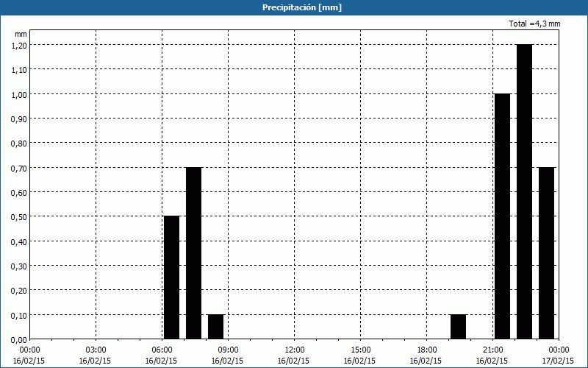Click the 18:00 16/02/15 time label

point(426,355)
